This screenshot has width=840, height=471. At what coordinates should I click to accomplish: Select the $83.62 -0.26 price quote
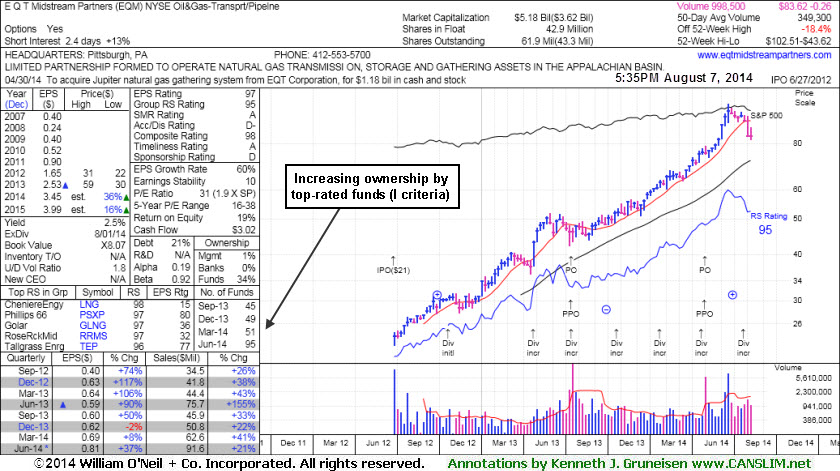805,6
